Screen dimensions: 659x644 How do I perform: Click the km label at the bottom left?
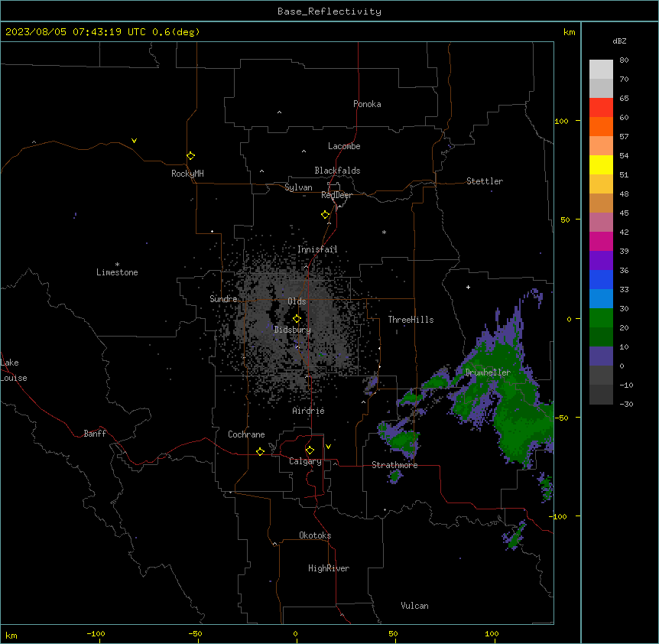click(11, 636)
